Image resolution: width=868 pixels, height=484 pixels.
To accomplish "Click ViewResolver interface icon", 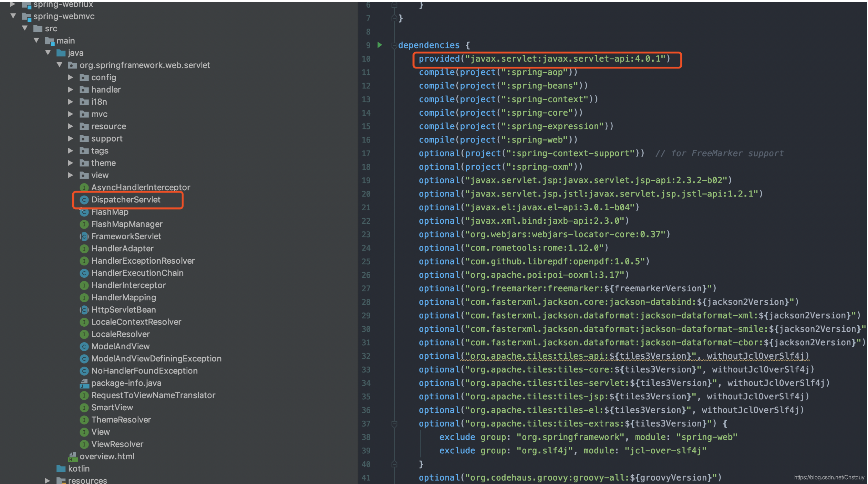I will (84, 444).
